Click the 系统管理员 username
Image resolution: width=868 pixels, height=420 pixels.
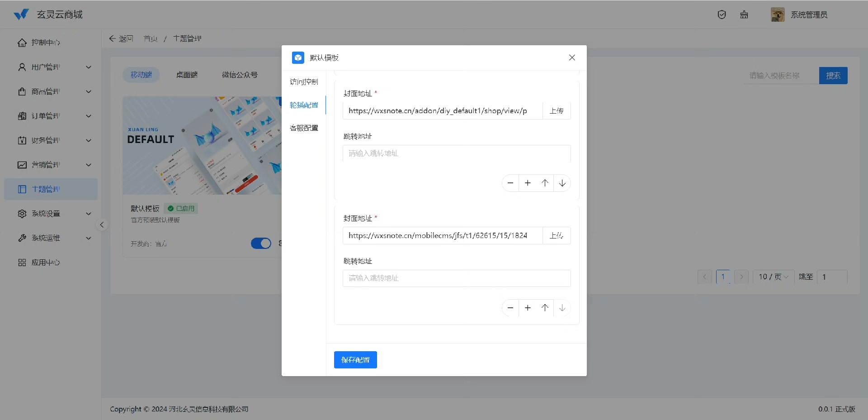[x=809, y=15]
